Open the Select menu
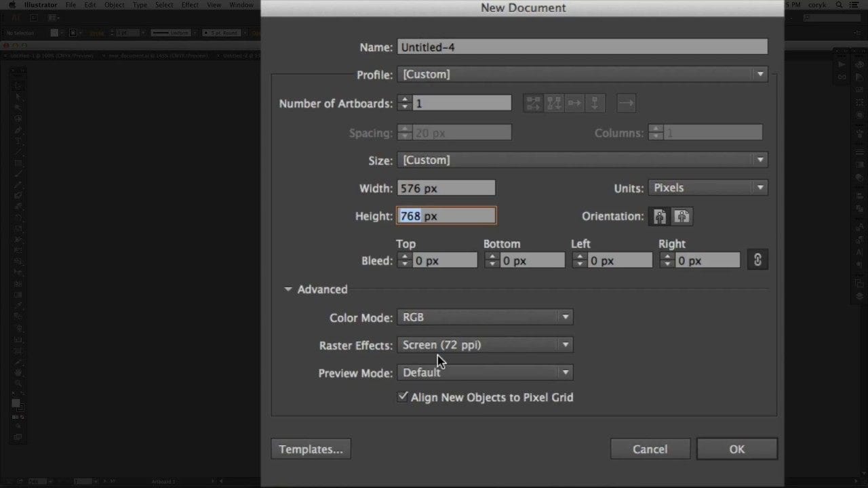Screen dimensions: 868x488 [x=164, y=5]
